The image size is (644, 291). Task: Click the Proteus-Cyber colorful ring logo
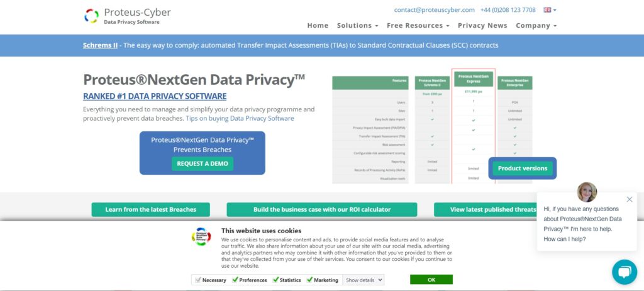[91, 16]
